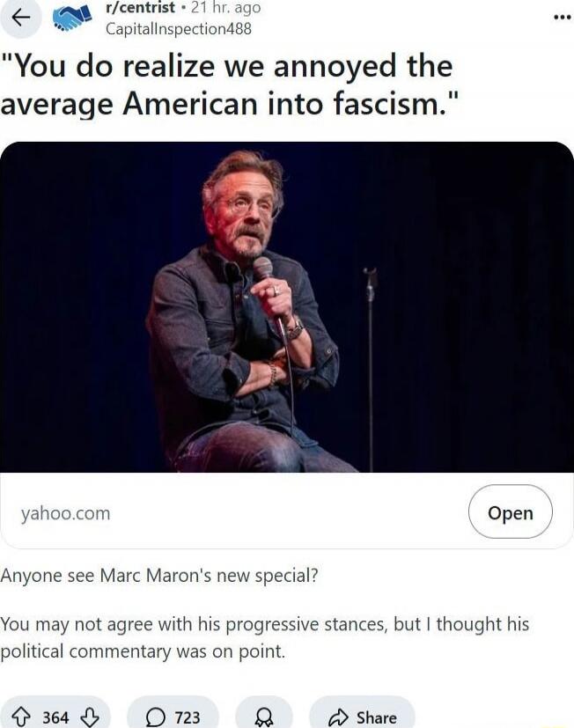Open the 723 comments
The width and height of the screenshot is (574, 728).
tap(173, 717)
